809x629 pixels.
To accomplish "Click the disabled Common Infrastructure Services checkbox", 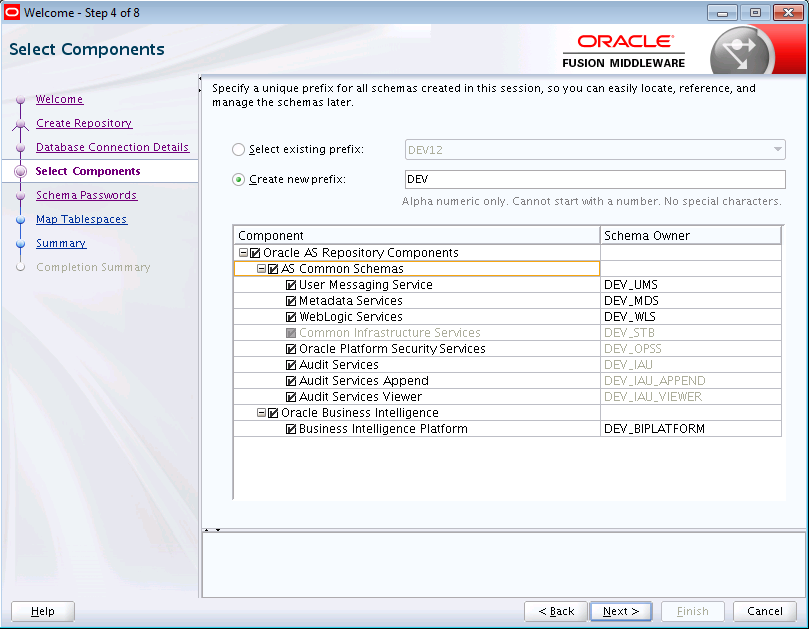I will click(291, 333).
